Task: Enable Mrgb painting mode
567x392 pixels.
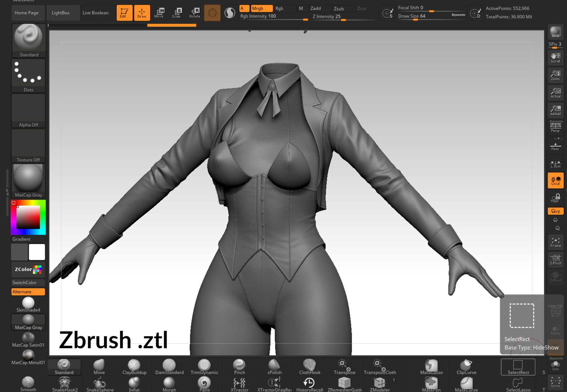Action: click(261, 9)
